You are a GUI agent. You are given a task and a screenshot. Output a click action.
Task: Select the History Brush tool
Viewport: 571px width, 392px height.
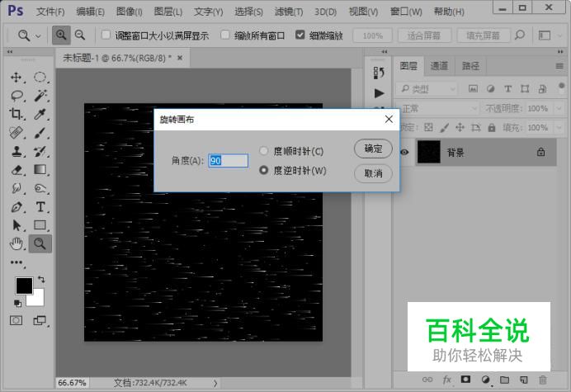pyautogui.click(x=40, y=151)
